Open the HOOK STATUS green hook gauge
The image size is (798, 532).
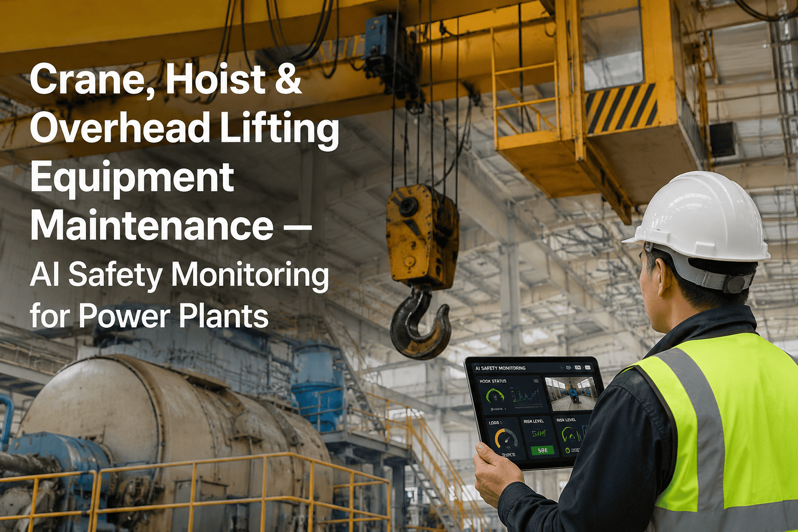tap(495, 396)
